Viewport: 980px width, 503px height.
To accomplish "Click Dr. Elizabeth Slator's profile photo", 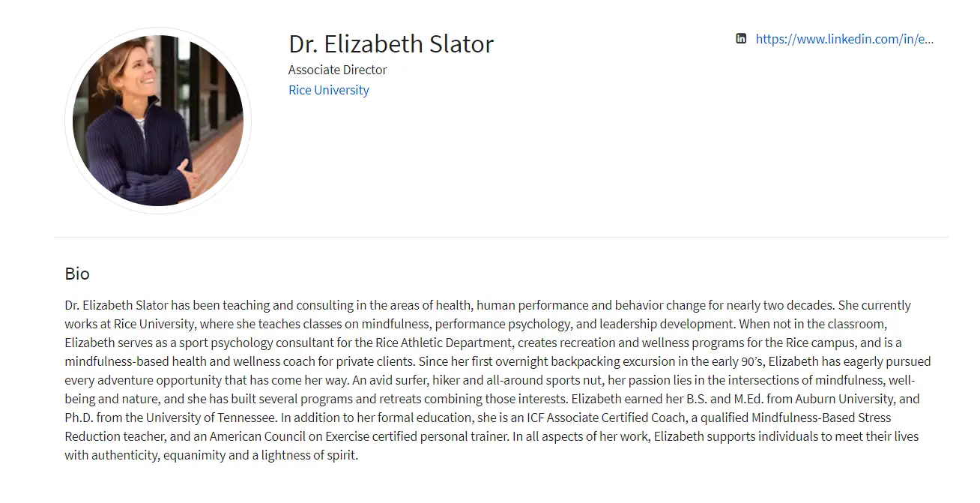I will [x=158, y=121].
